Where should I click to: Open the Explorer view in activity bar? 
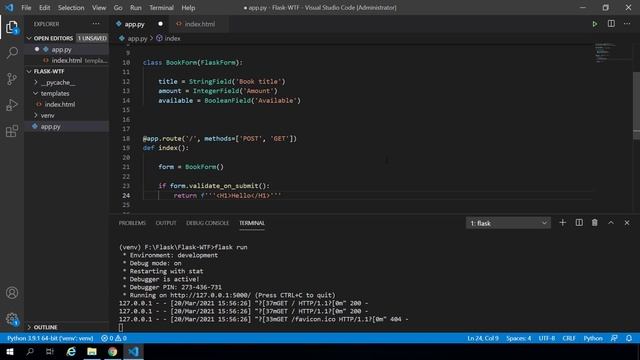[x=12, y=27]
